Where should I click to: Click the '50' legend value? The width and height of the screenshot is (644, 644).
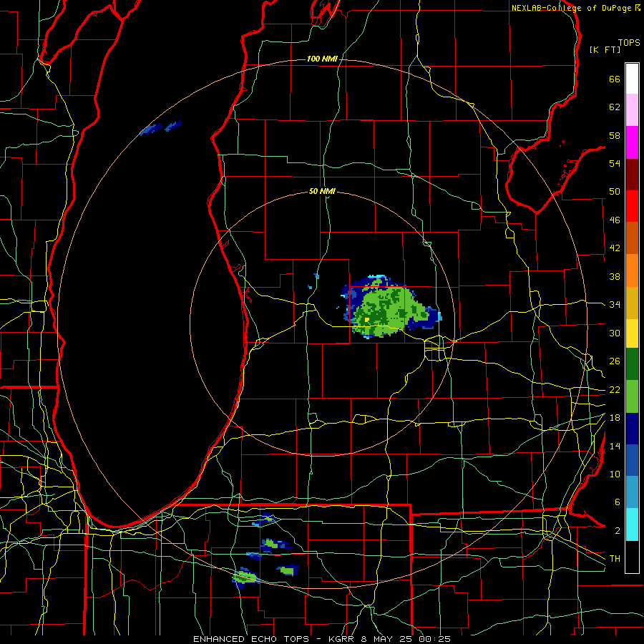point(615,192)
